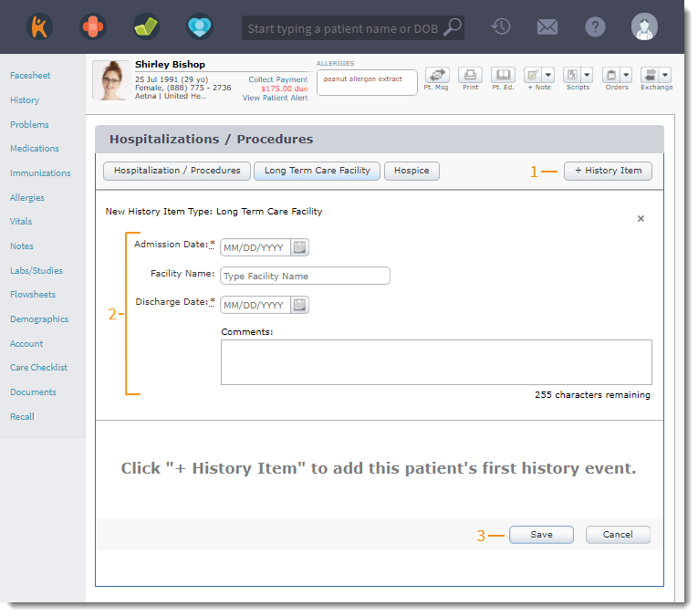This screenshot has height=616, width=698.
Task: Select the Long Term Care Facility tab
Action: click(x=317, y=171)
